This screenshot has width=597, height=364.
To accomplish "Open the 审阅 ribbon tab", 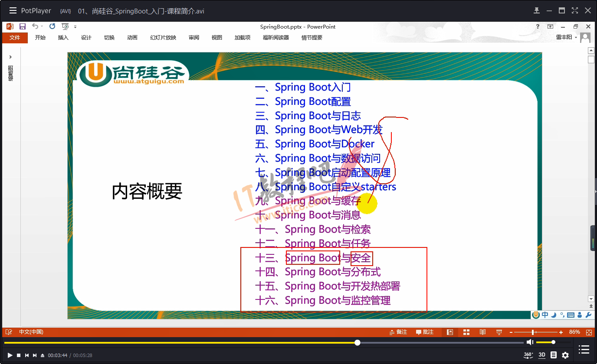I will (x=194, y=38).
